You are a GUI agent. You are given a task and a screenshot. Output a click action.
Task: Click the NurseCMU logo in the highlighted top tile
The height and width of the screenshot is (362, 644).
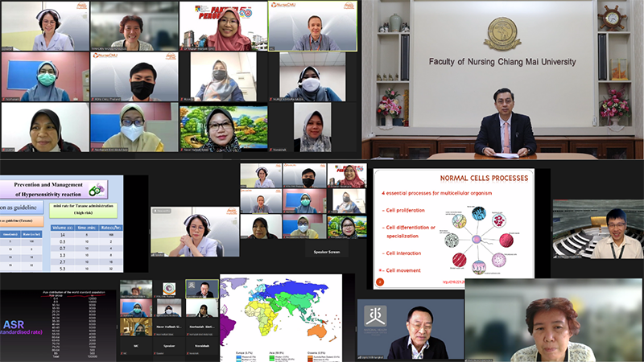(x=286, y=5)
